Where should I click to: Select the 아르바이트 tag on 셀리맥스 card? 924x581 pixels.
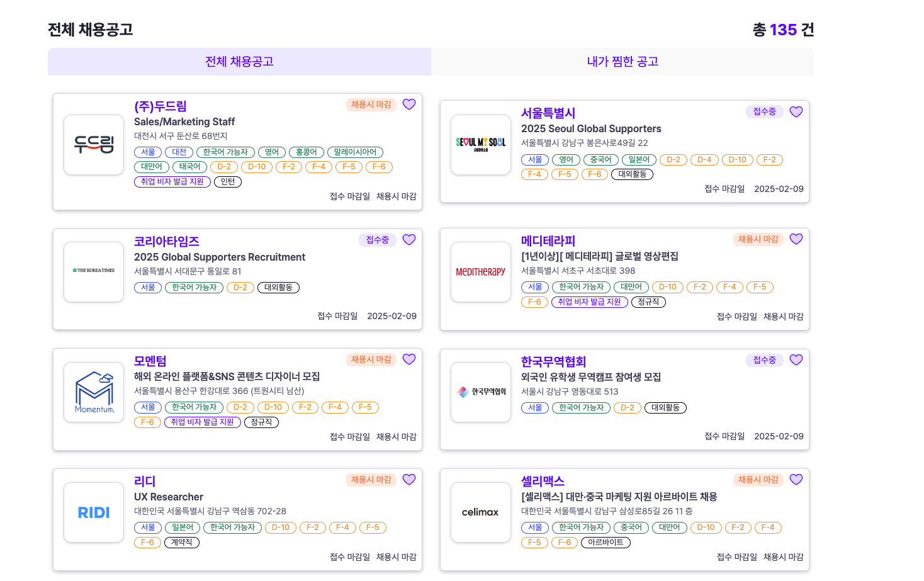606,543
